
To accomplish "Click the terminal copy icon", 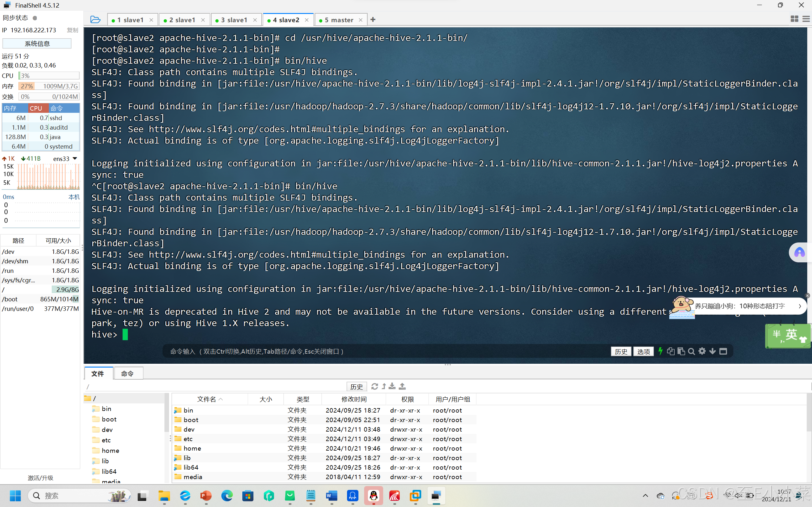I will click(x=671, y=351).
